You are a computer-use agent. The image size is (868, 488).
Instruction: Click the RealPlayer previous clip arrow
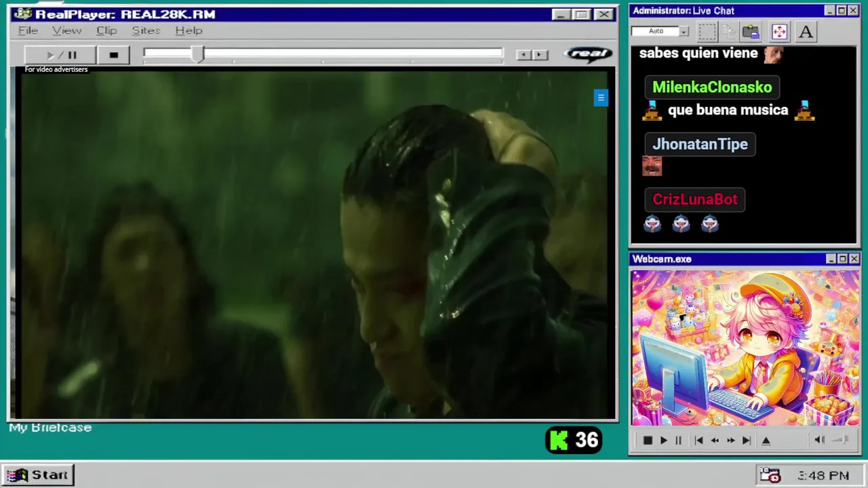(523, 55)
